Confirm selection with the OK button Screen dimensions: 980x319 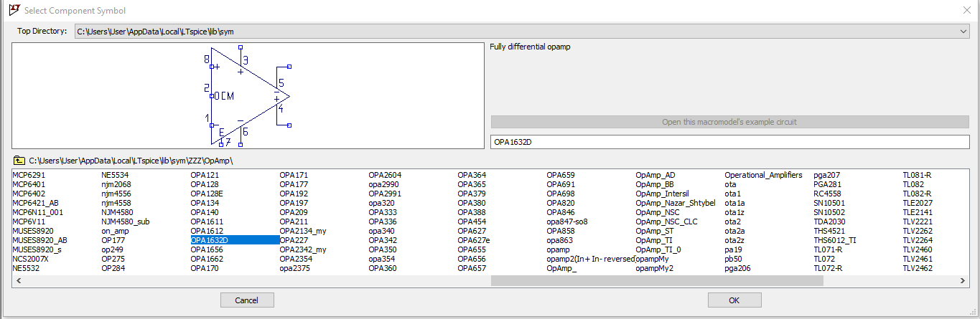point(734,300)
